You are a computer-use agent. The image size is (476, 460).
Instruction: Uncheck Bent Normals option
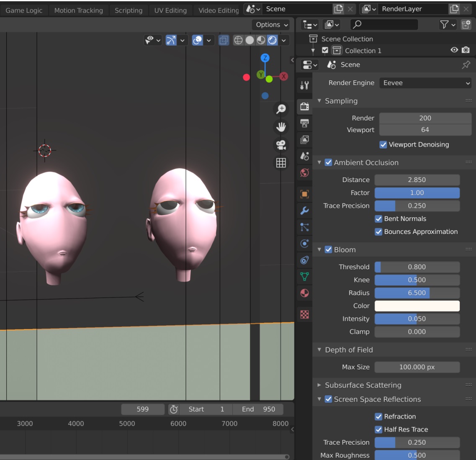(378, 219)
